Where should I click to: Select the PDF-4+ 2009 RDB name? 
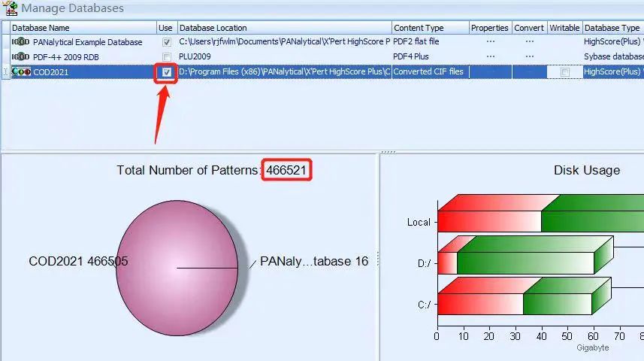coord(65,57)
